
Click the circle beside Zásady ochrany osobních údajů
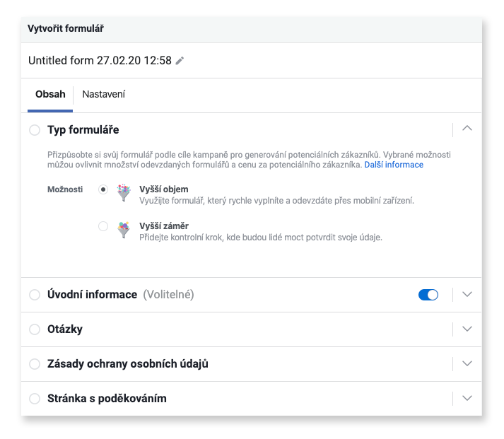click(35, 364)
